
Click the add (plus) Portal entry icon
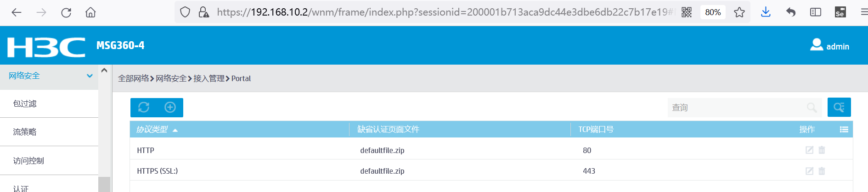tap(170, 107)
